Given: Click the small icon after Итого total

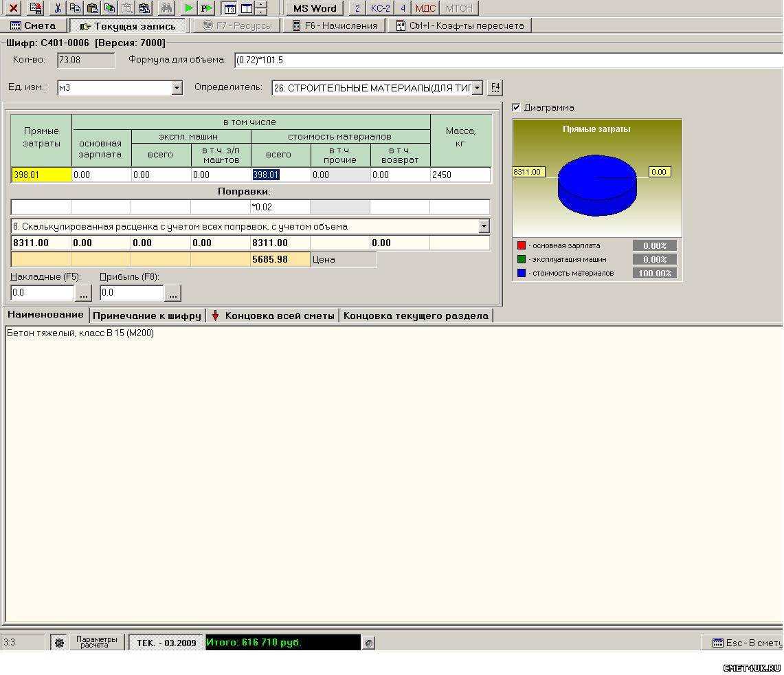Looking at the screenshot, I should pyautogui.click(x=369, y=643).
